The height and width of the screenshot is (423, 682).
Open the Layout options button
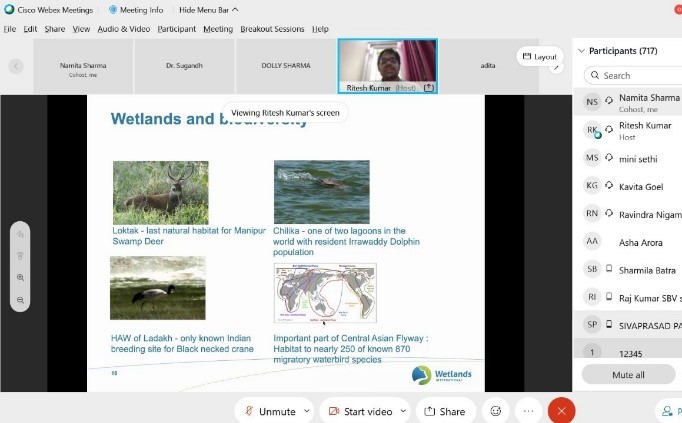539,57
